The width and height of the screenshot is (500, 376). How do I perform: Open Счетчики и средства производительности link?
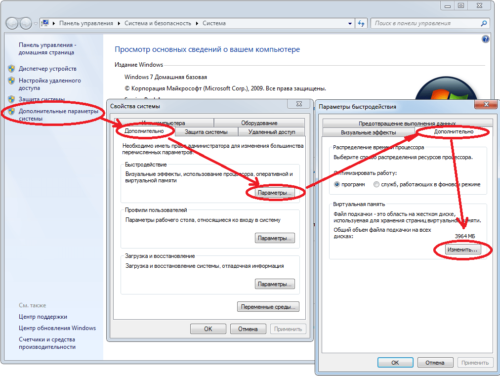click(47, 343)
